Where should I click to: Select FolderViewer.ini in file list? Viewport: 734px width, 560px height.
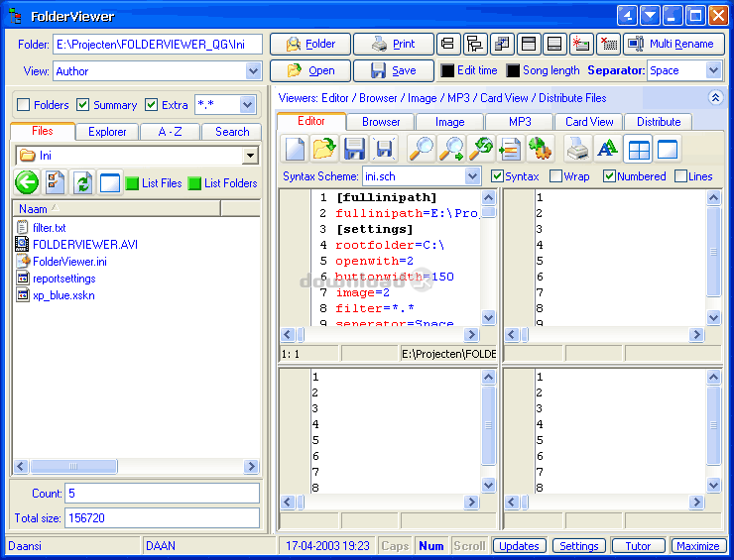[61, 262]
